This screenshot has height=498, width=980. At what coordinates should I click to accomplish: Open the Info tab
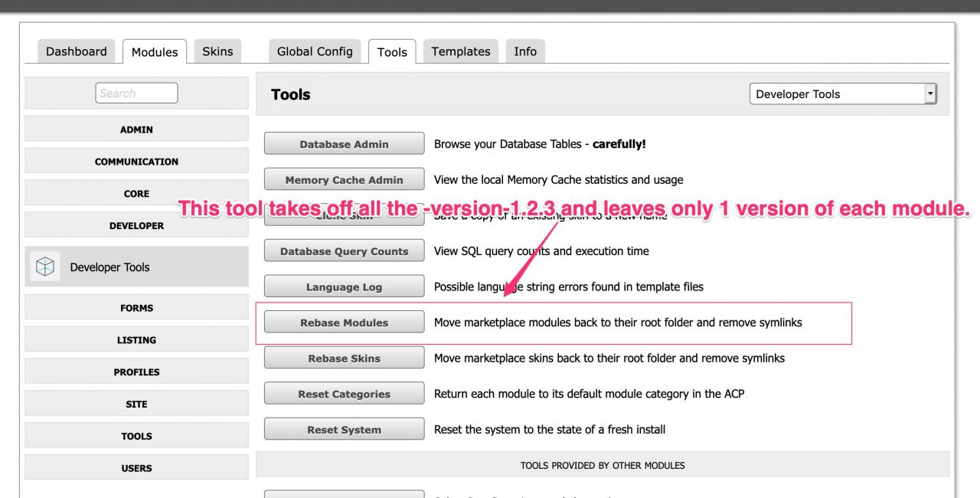point(524,51)
